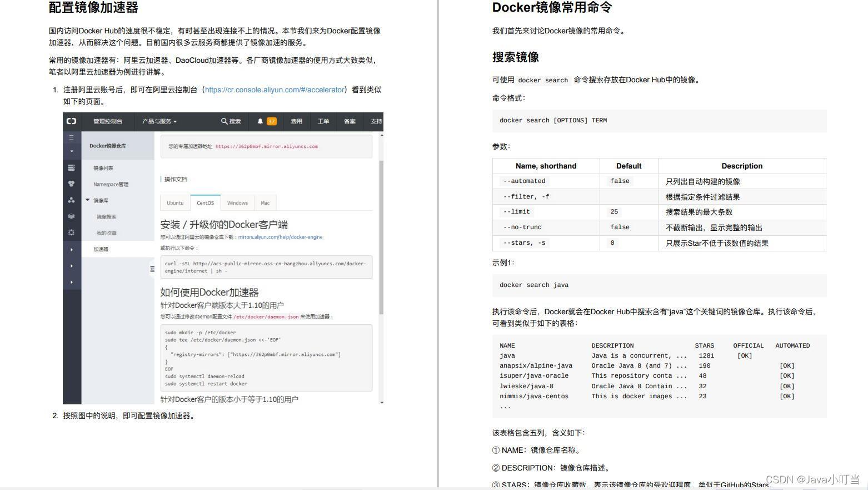
Task: Click the scrollbar up arrow in console screenshot
Action: pos(381,136)
